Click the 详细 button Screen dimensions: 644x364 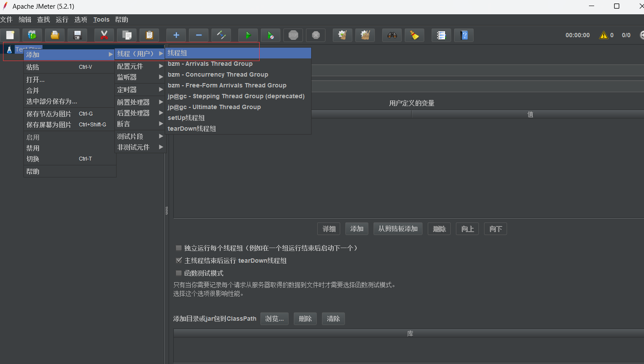pyautogui.click(x=329, y=229)
